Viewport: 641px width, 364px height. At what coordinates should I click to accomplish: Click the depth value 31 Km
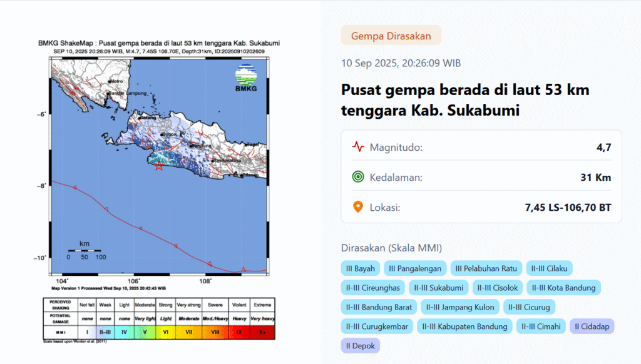click(596, 177)
